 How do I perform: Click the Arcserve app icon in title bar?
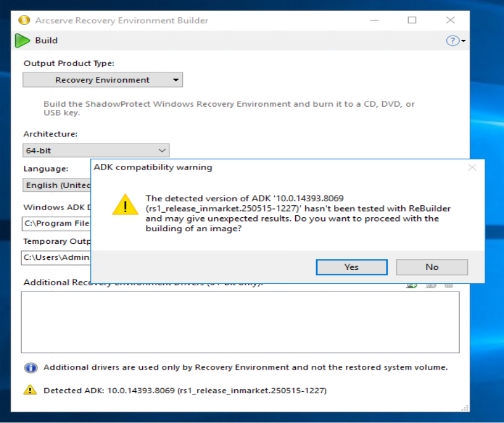[24, 20]
